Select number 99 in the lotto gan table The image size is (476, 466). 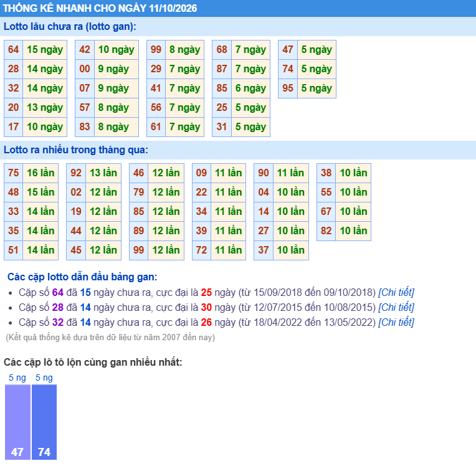(156, 49)
